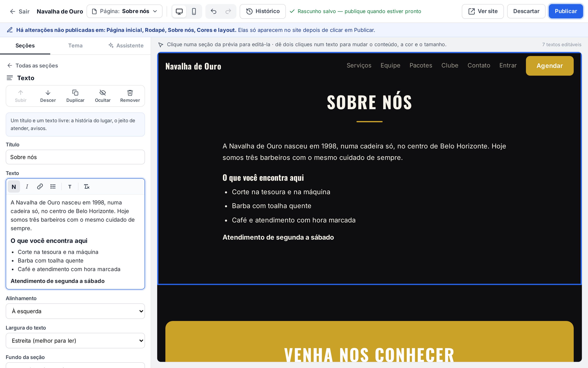Click 'Barba com toalha quente' in preview list

click(x=271, y=206)
